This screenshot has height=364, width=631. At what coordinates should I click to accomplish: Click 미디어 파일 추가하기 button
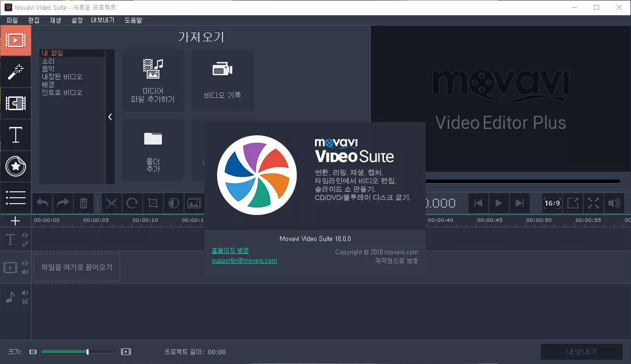click(153, 80)
